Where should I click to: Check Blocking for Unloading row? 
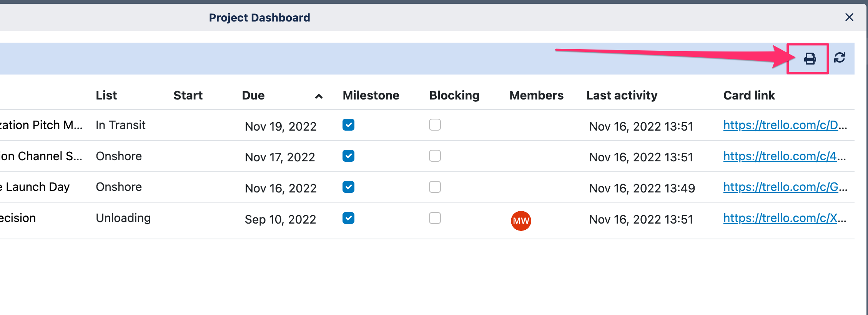click(435, 218)
